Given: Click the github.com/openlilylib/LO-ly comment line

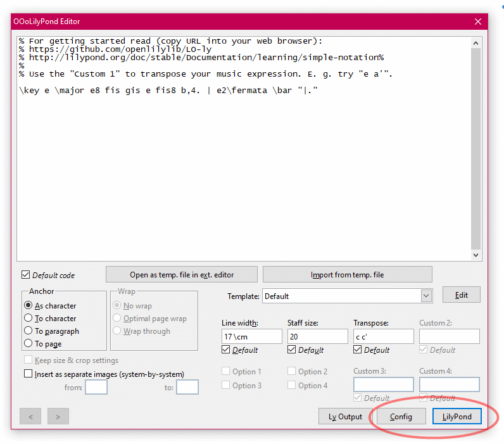Looking at the screenshot, I should coord(115,49).
